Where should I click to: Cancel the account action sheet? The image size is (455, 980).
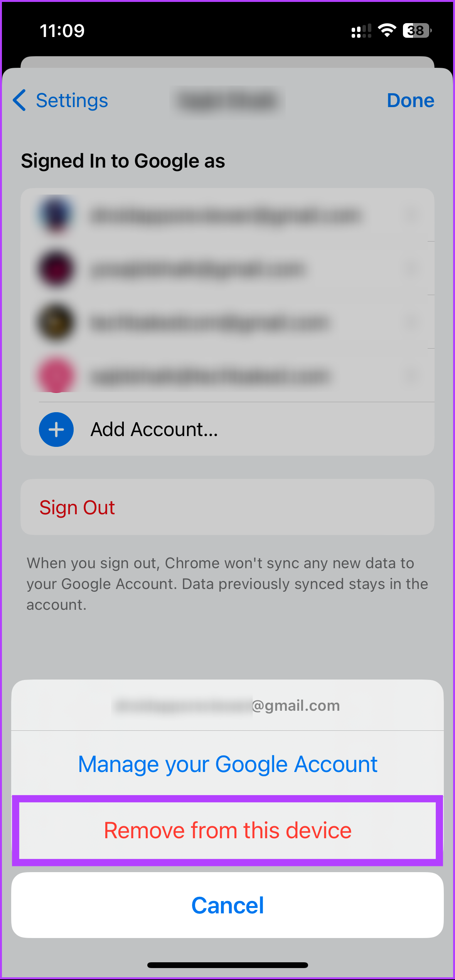[x=228, y=905]
